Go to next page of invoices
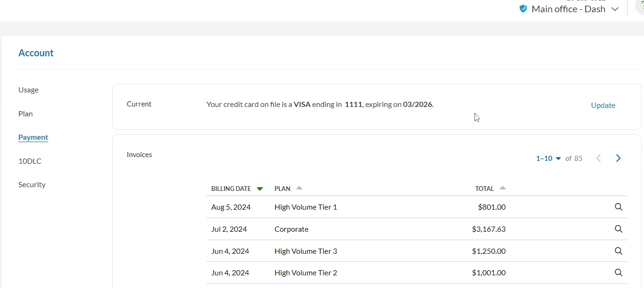The height and width of the screenshot is (288, 644). tap(618, 158)
